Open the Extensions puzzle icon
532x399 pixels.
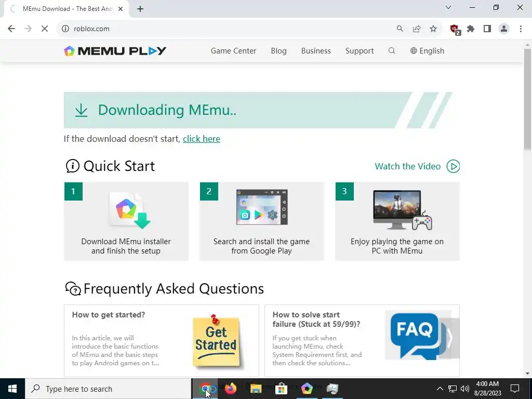pos(471,29)
